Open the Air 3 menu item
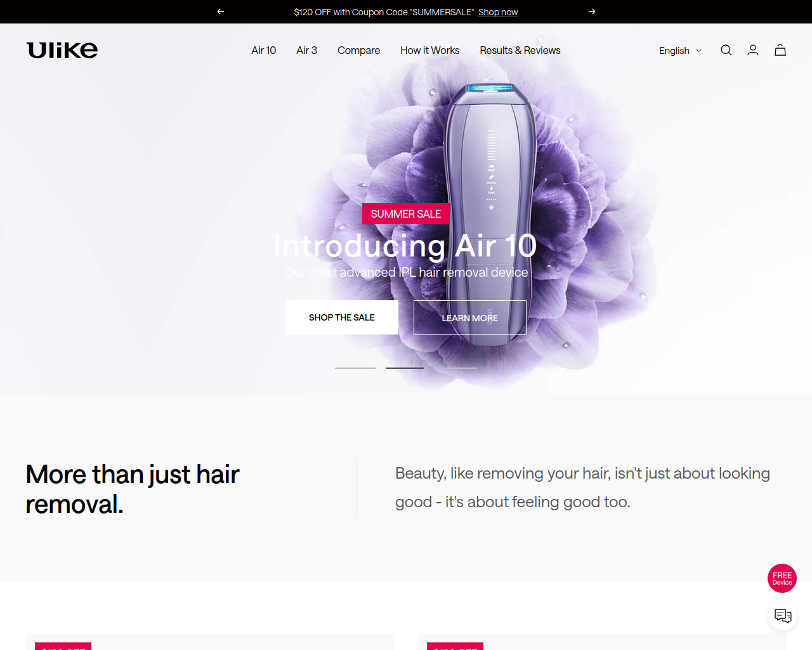This screenshot has height=650, width=812. pyautogui.click(x=306, y=50)
